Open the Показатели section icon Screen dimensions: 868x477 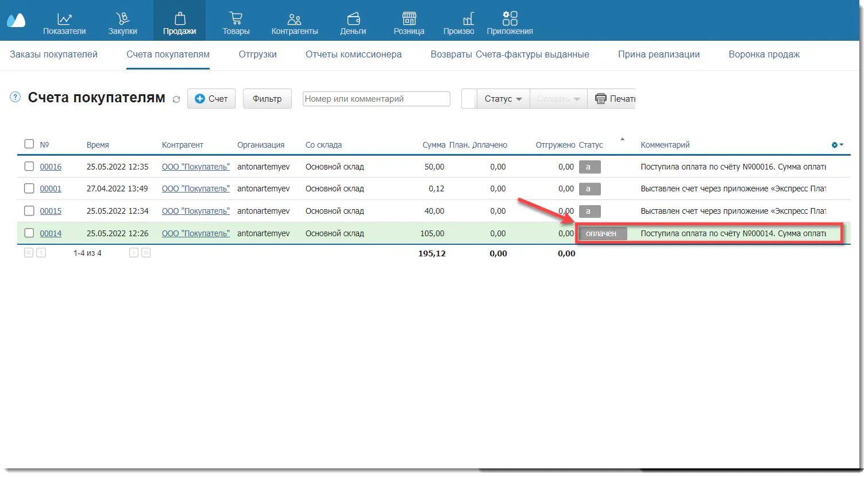pyautogui.click(x=64, y=19)
